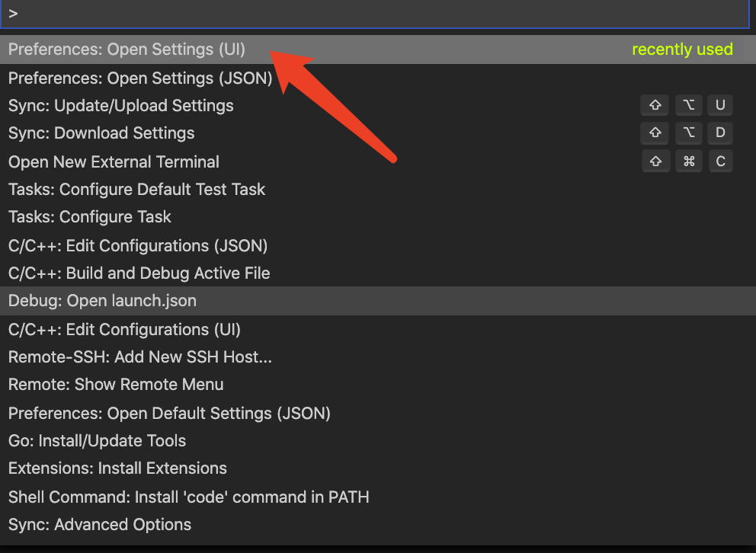Screen dimensions: 756x553
Task: Click the 'recently used' label
Action: 682,50
